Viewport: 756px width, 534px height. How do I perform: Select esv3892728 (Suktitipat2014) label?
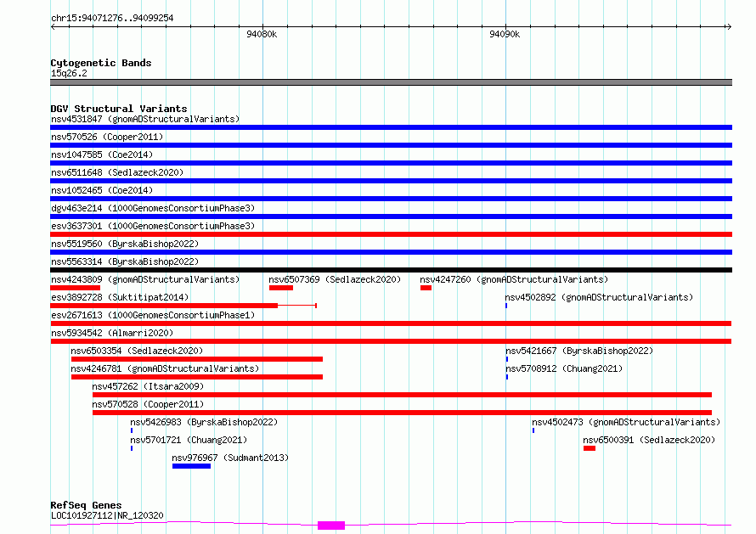[120, 297]
